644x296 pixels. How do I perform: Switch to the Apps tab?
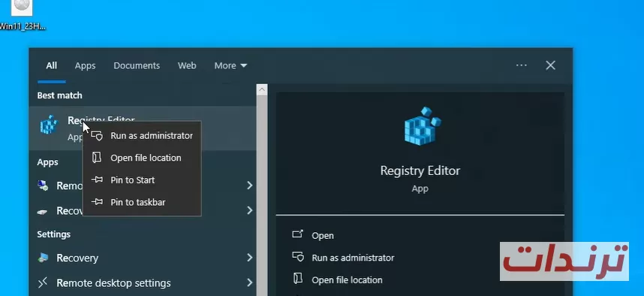pos(85,66)
